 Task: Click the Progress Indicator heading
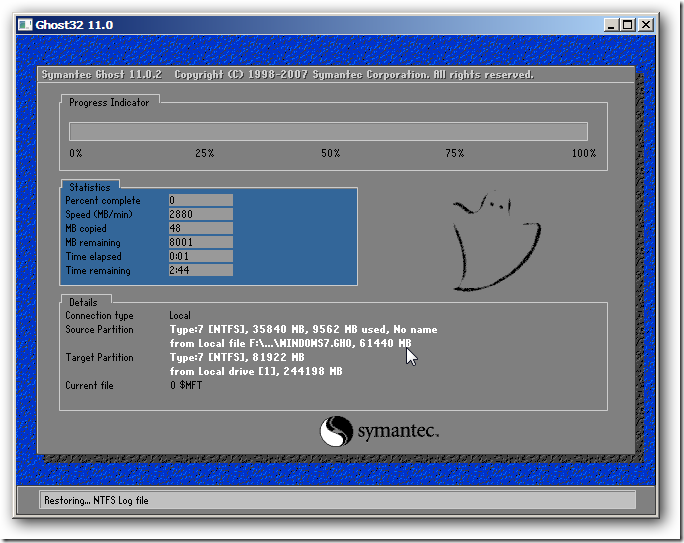pos(109,102)
